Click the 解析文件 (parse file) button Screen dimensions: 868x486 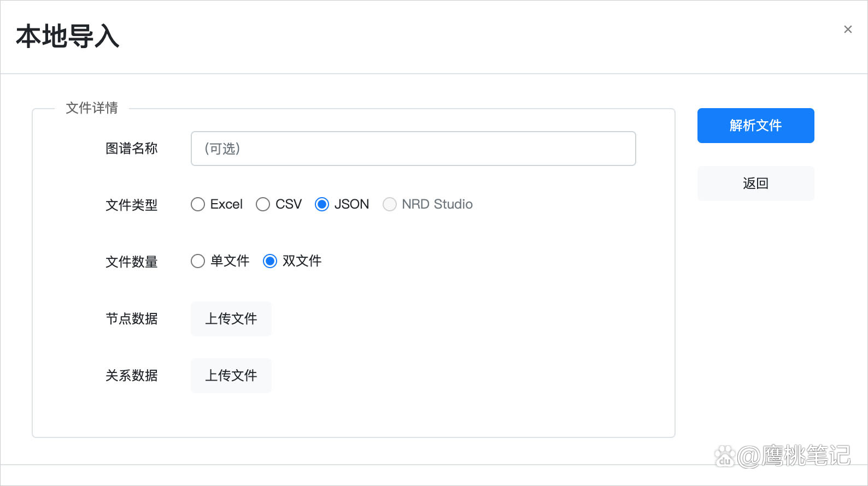(755, 126)
